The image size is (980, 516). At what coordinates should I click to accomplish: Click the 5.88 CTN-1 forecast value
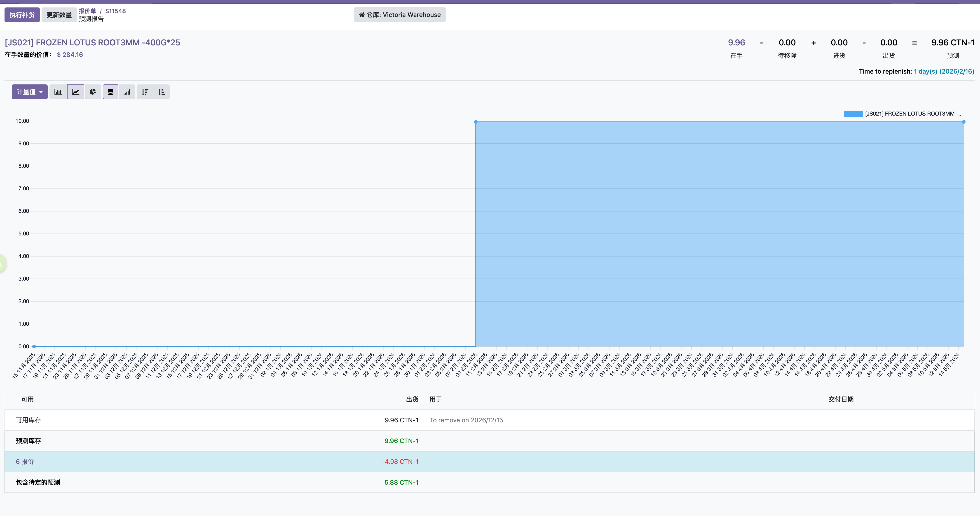point(401,483)
